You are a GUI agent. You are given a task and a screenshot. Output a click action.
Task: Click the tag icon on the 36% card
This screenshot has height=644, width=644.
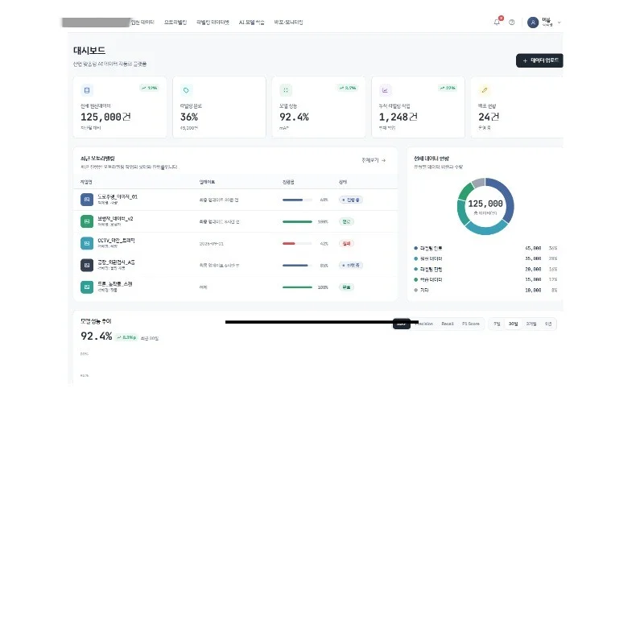[186, 90]
